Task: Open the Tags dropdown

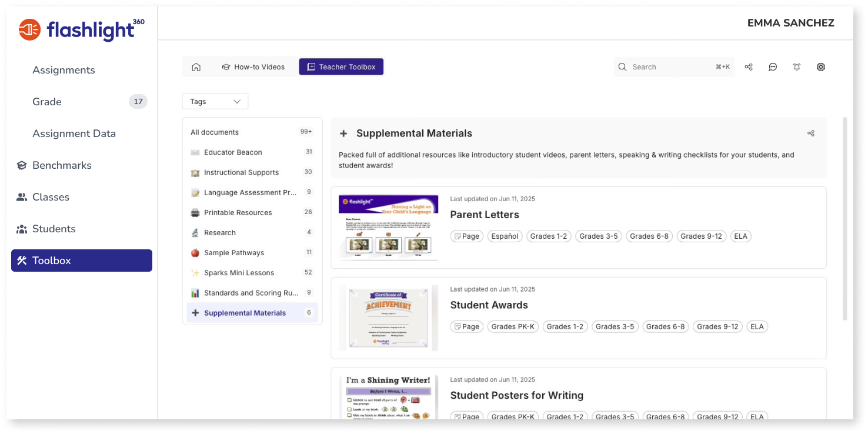Action: click(215, 101)
